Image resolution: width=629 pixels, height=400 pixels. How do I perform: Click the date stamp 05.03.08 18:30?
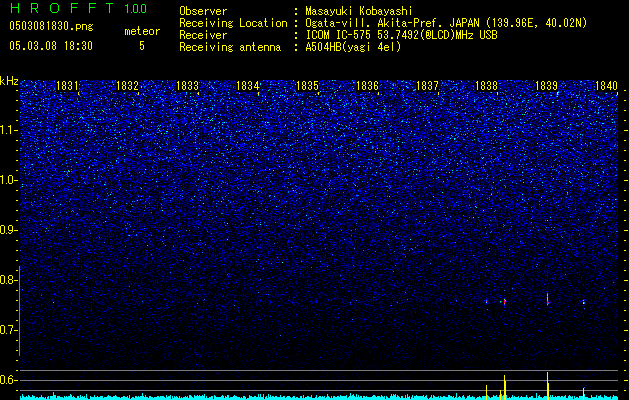click(x=51, y=46)
